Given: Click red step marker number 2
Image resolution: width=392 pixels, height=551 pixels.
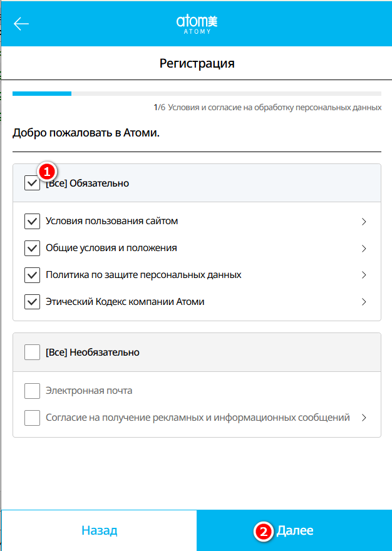Looking at the screenshot, I should coord(264,532).
